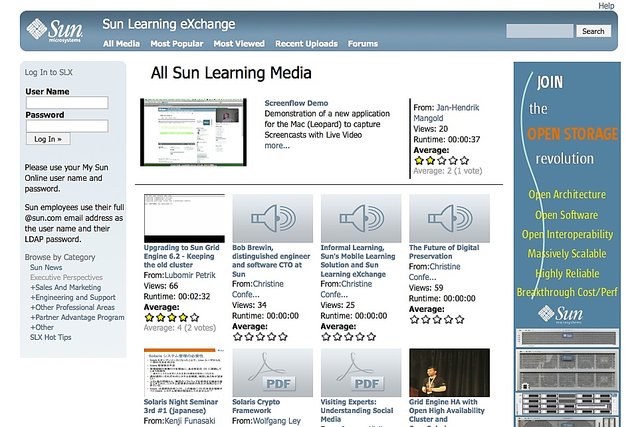Open Upgrading to Sun Grid Engine thumbnail

(184, 218)
